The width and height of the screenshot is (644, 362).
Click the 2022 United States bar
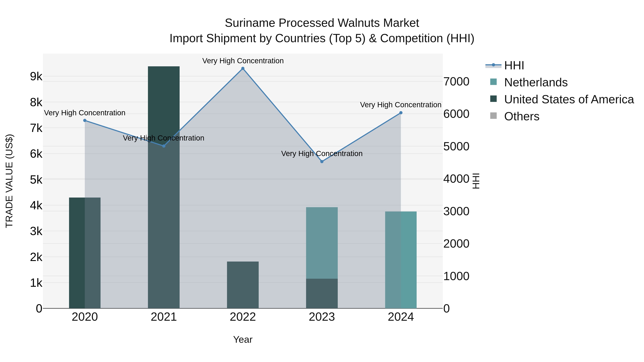[x=243, y=285]
